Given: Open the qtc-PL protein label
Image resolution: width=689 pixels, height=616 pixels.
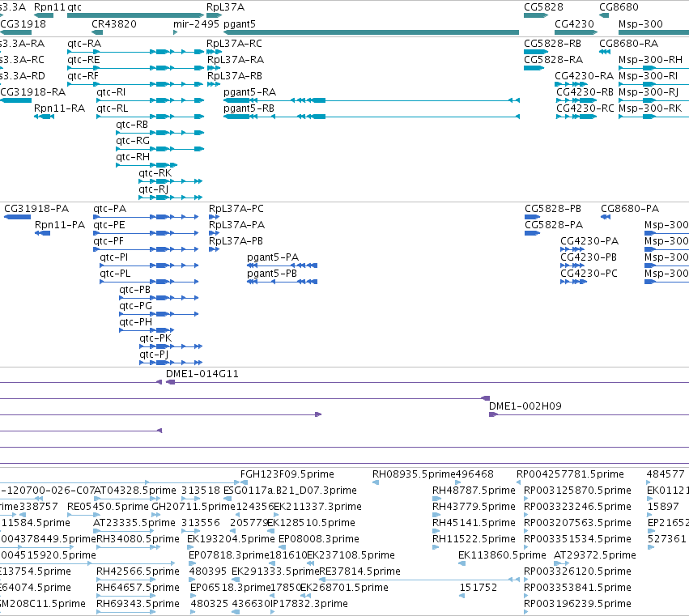Looking at the screenshot, I should coord(115,274).
